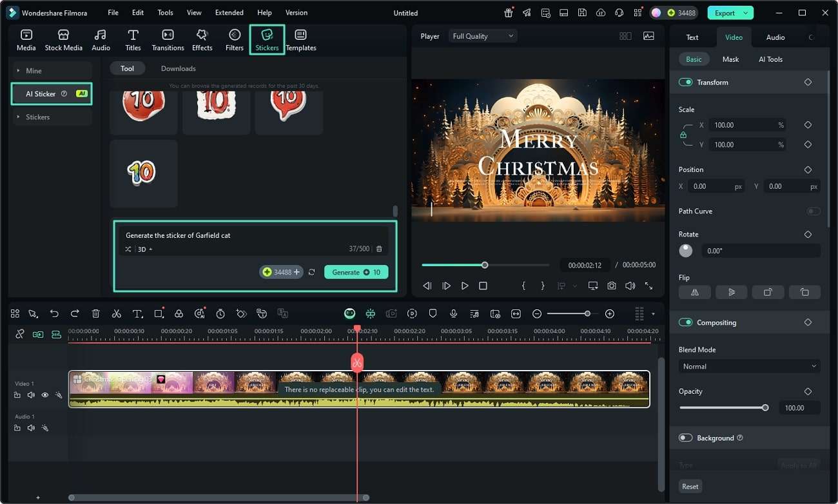Select the crop tool in timeline toolbar
Image resolution: width=838 pixels, height=504 pixels.
[159, 314]
